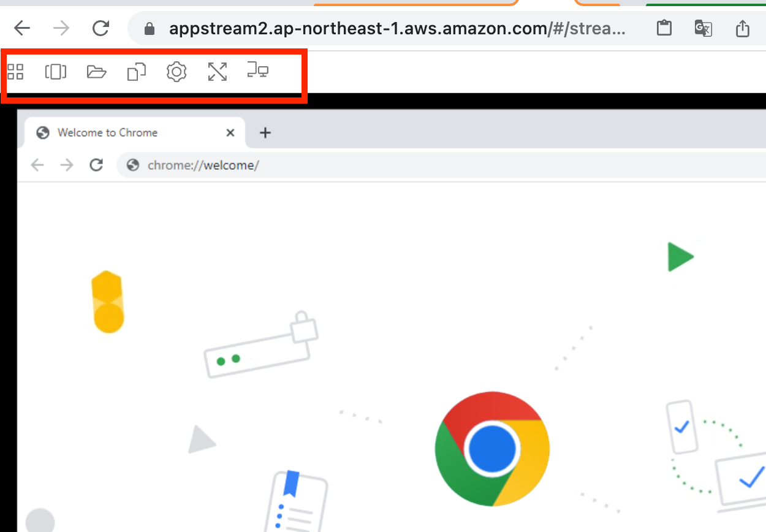Go back in the outer browser
This screenshot has height=532, width=766.
(22, 28)
